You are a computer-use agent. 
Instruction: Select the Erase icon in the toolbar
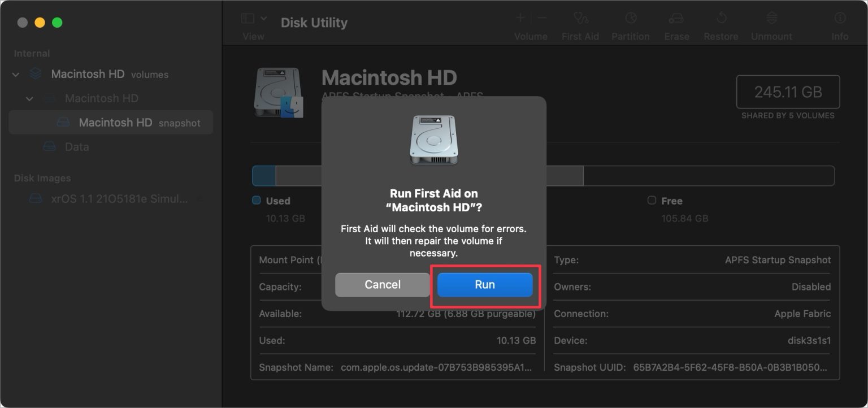pyautogui.click(x=676, y=24)
